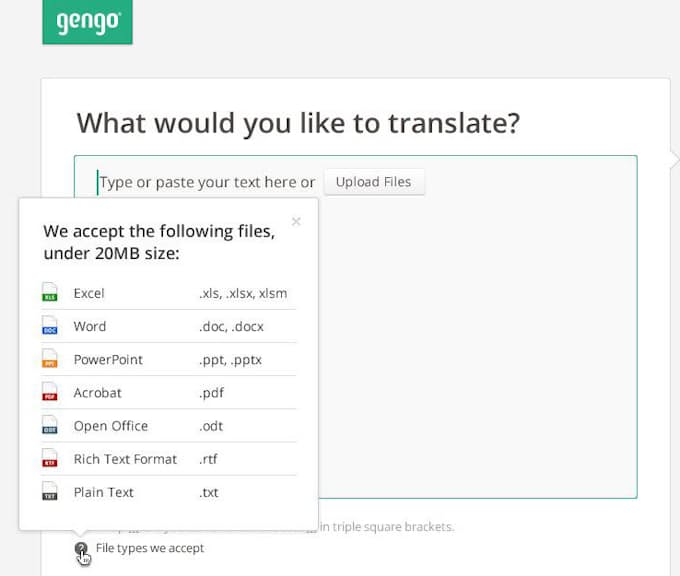Image resolution: width=680 pixels, height=576 pixels.
Task: Click the Excel row label
Action: pos(89,294)
